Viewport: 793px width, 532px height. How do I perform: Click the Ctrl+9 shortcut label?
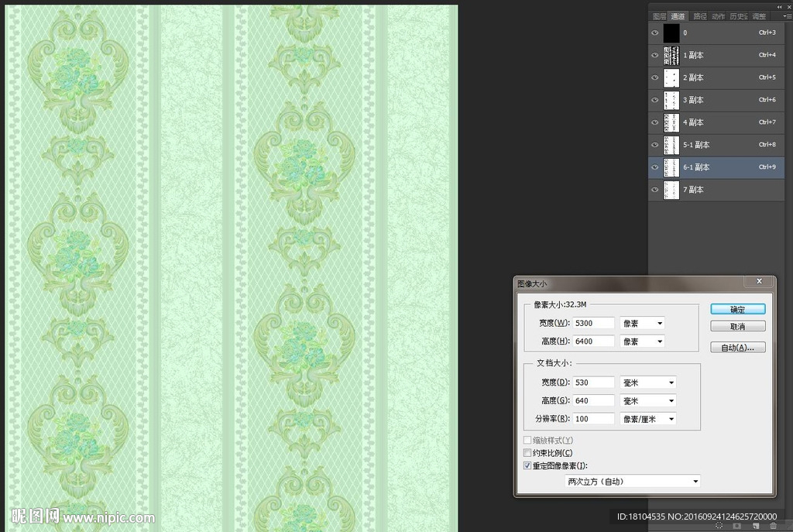tap(767, 167)
